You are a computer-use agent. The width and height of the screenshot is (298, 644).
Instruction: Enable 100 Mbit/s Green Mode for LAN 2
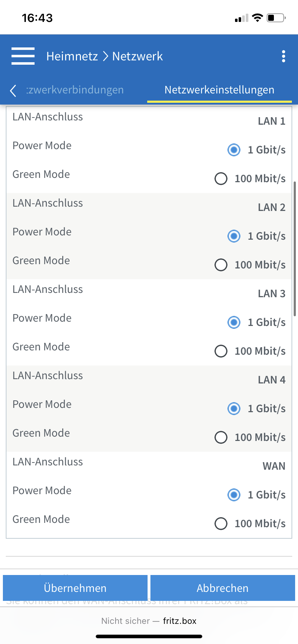[x=221, y=265]
